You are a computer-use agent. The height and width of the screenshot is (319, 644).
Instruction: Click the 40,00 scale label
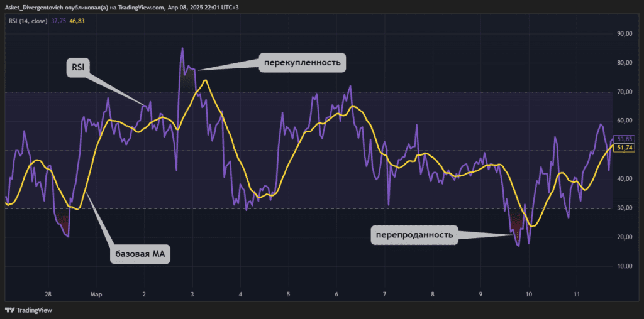pyautogui.click(x=625, y=179)
